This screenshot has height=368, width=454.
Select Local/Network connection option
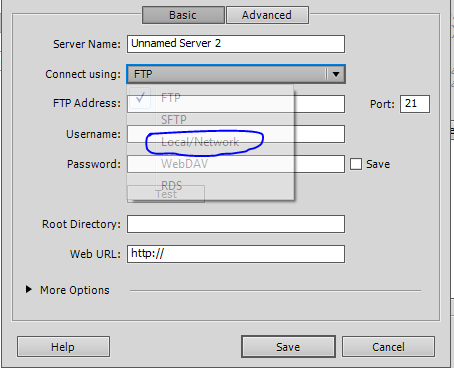coord(210,142)
